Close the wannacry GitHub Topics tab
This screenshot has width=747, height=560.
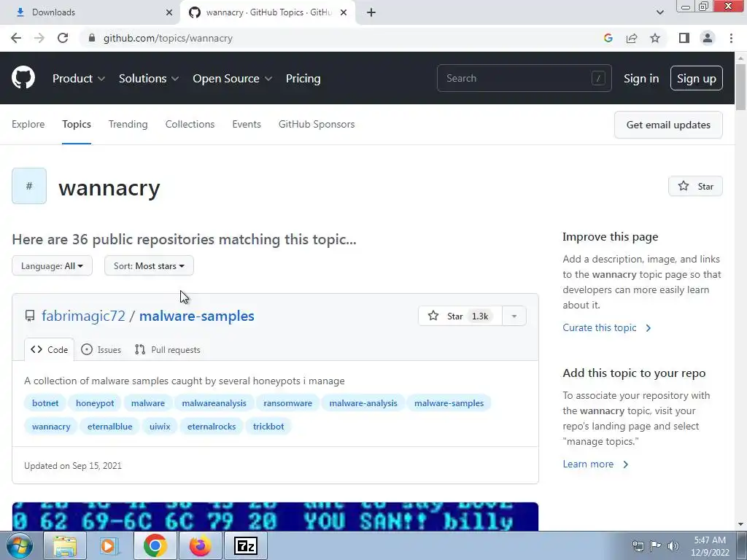[344, 12]
